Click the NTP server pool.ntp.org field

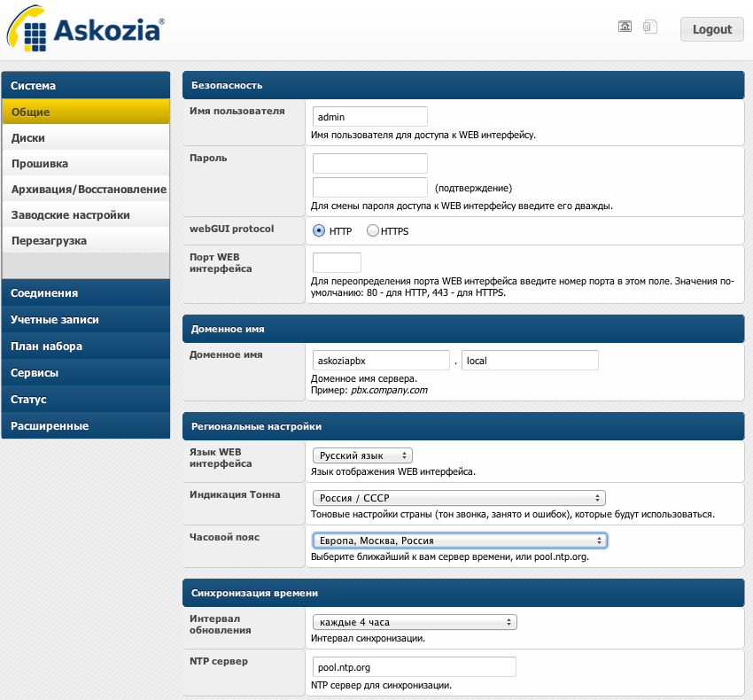pos(415,667)
